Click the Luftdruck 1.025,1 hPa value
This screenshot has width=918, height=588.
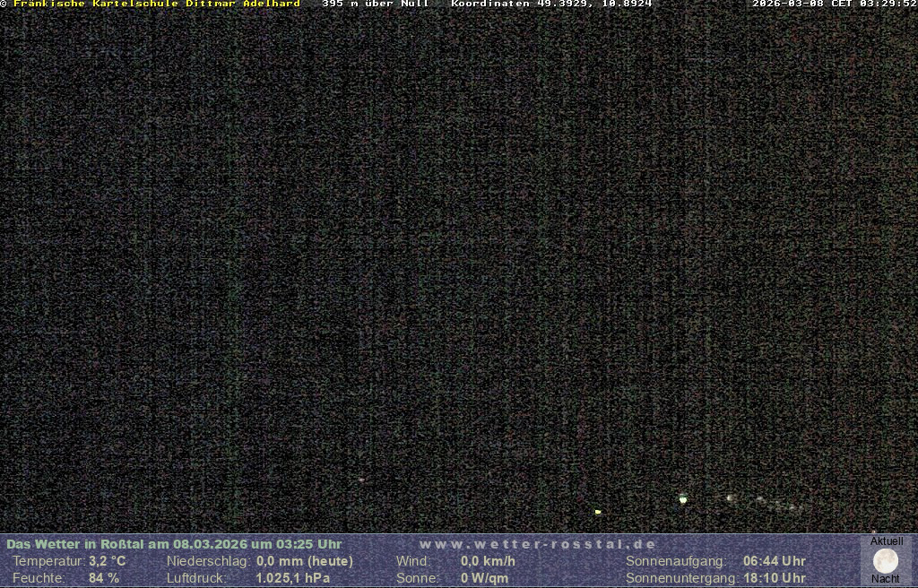(292, 578)
